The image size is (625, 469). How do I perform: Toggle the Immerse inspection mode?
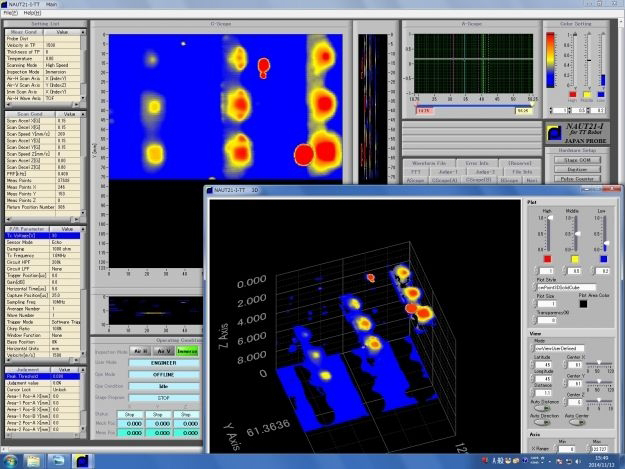tap(186, 352)
